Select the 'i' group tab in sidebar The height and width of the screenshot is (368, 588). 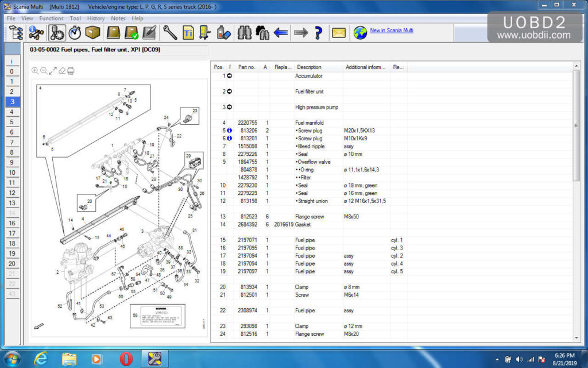pyautogui.click(x=12, y=61)
